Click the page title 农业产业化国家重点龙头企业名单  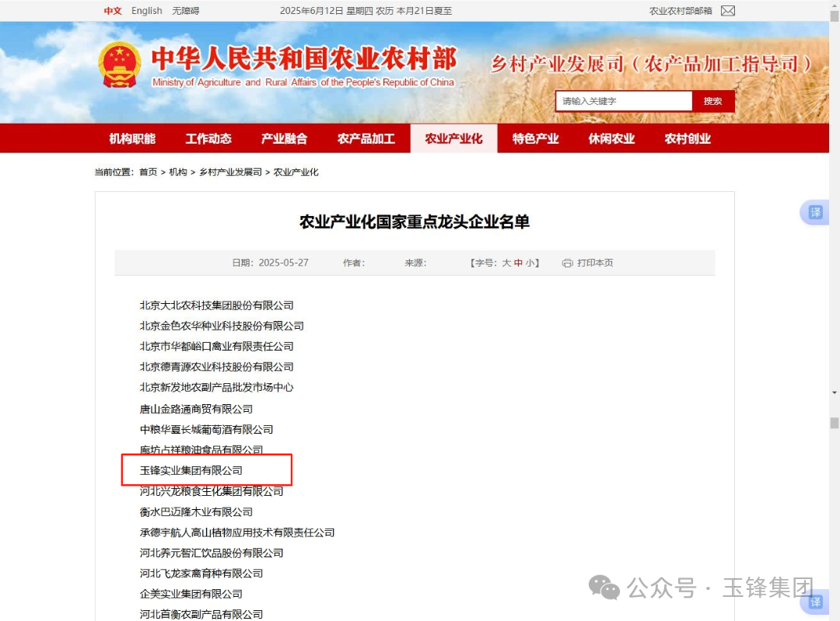(x=414, y=222)
